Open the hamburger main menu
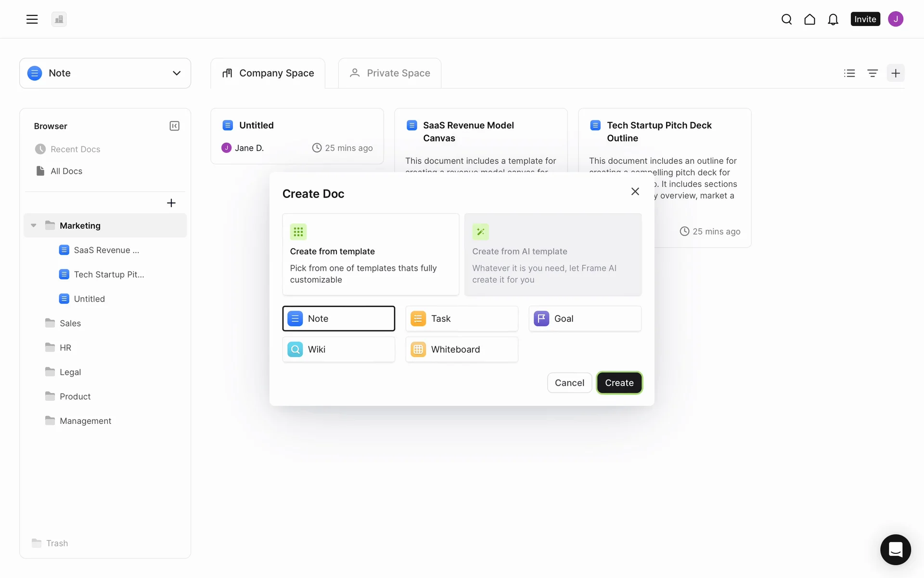This screenshot has height=578, width=924. (x=32, y=19)
